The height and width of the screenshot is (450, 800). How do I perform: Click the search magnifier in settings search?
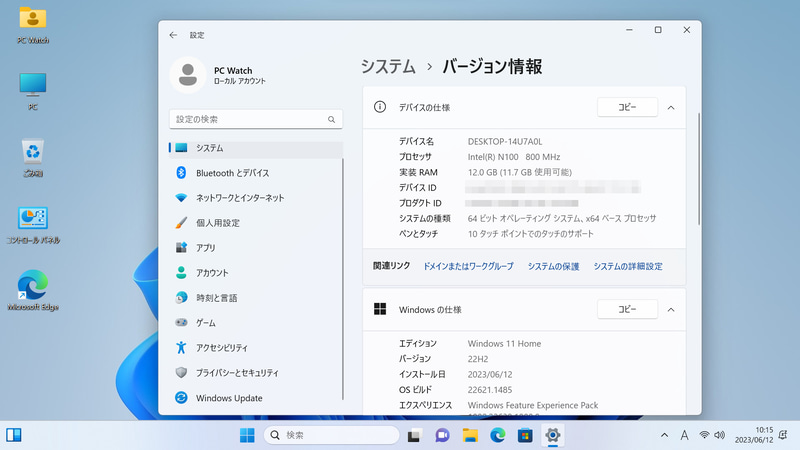332,119
